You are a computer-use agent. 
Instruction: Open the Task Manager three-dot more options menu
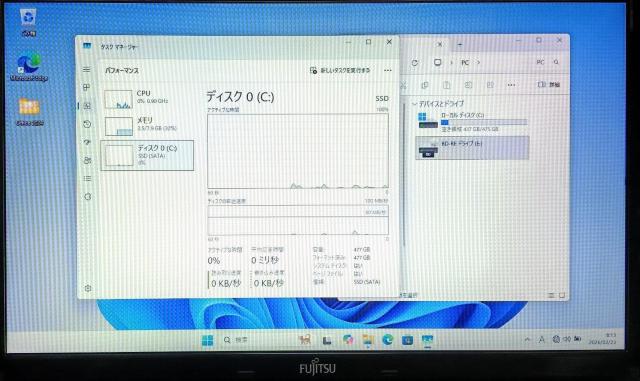388,70
